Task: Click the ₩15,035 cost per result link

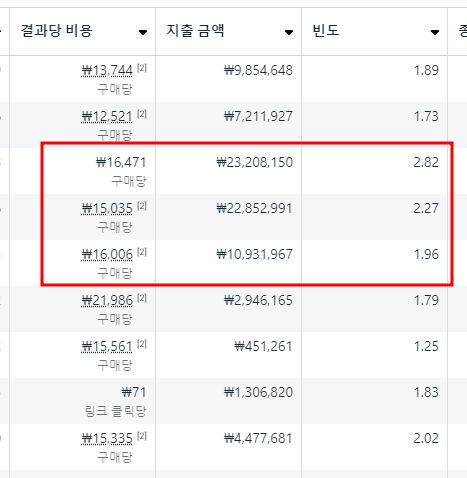Action: [107, 208]
